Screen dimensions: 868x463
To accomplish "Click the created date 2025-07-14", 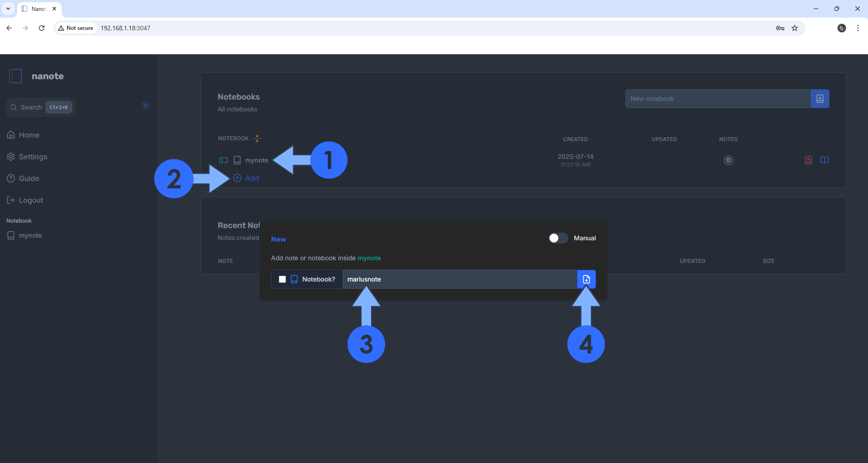I will [575, 157].
